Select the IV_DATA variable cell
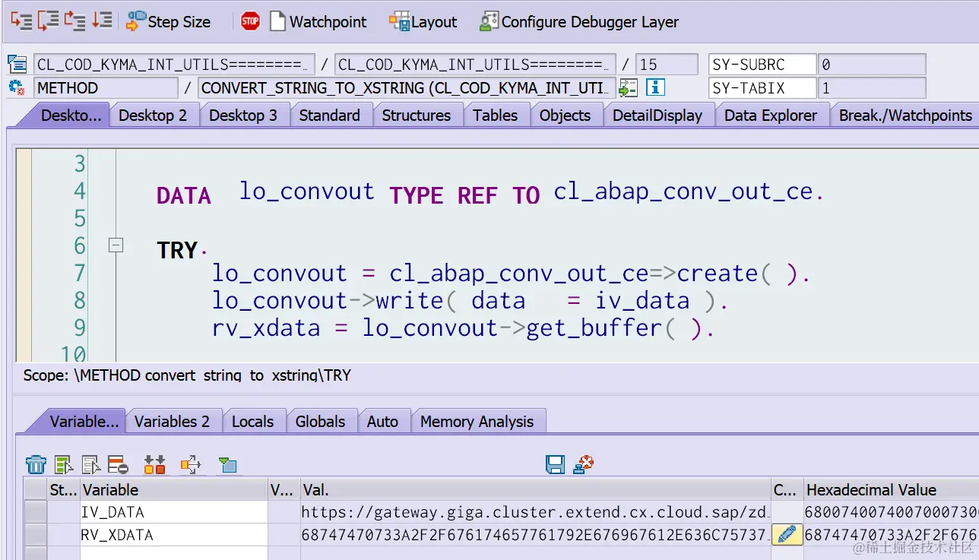This screenshot has width=979, height=560. click(173, 512)
